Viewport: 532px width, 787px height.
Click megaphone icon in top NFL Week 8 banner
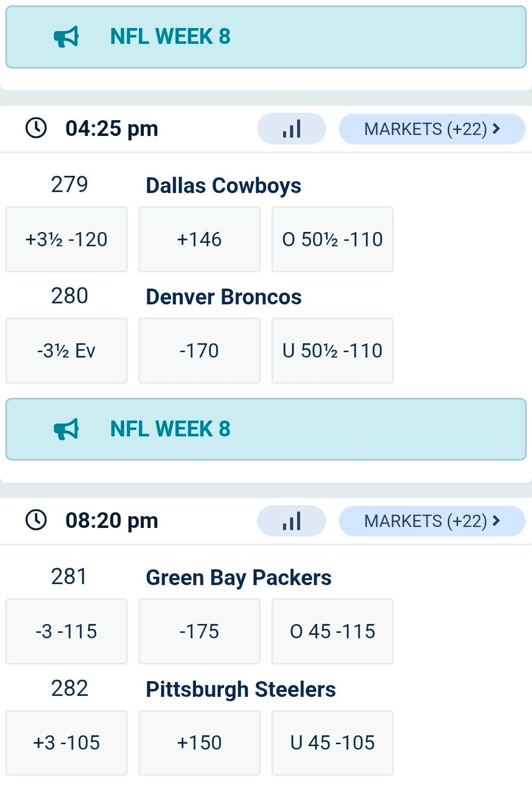point(66,36)
